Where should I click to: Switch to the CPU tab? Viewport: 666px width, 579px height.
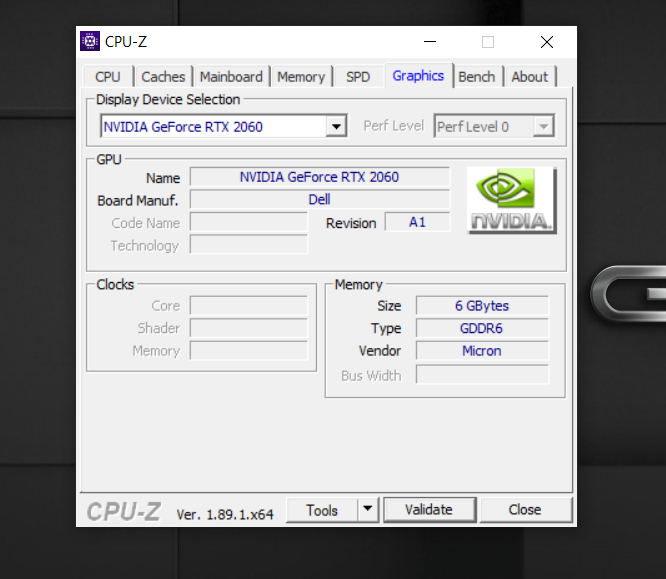[108, 77]
